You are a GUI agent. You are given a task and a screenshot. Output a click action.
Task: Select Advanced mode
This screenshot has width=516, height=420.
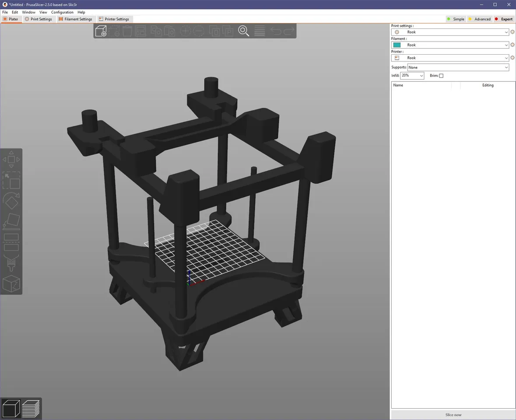(480, 19)
